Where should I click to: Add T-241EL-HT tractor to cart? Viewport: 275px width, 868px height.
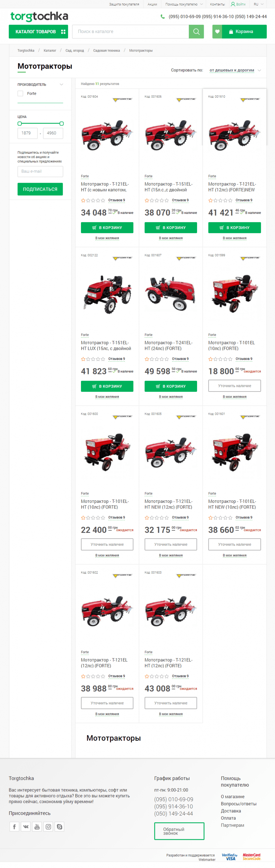171,386
